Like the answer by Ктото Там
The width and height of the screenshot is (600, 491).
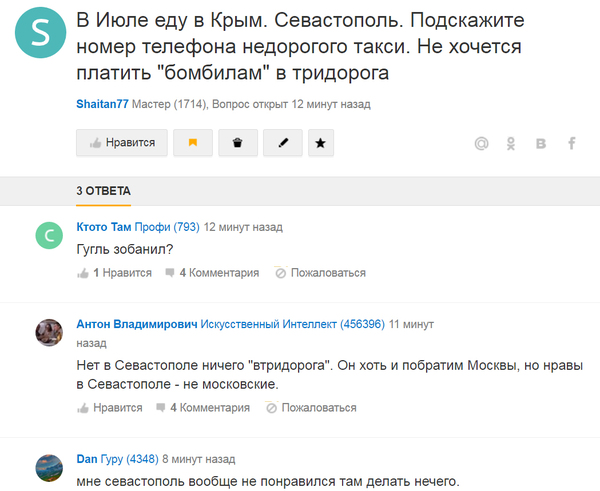click(115, 273)
